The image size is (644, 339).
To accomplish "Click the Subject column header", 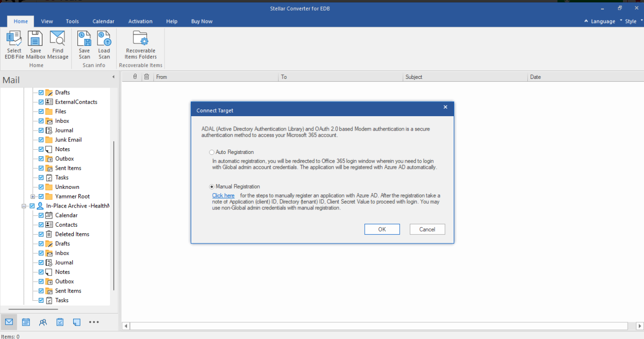I will [414, 77].
